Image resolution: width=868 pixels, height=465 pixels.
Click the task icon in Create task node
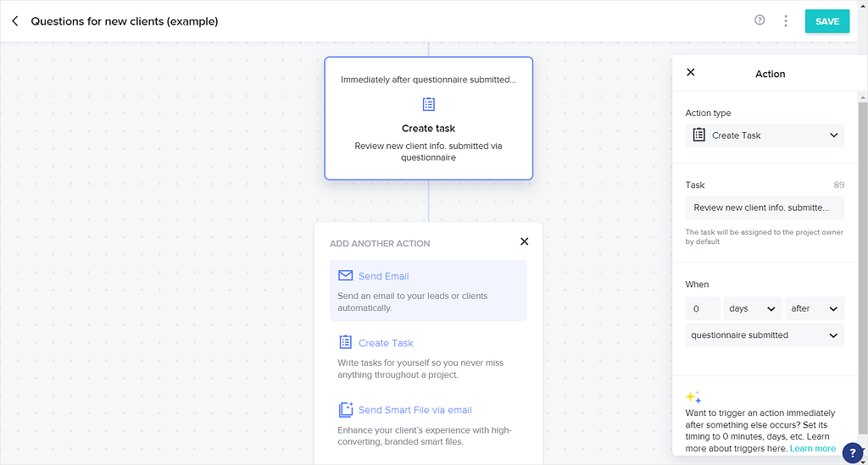(428, 104)
